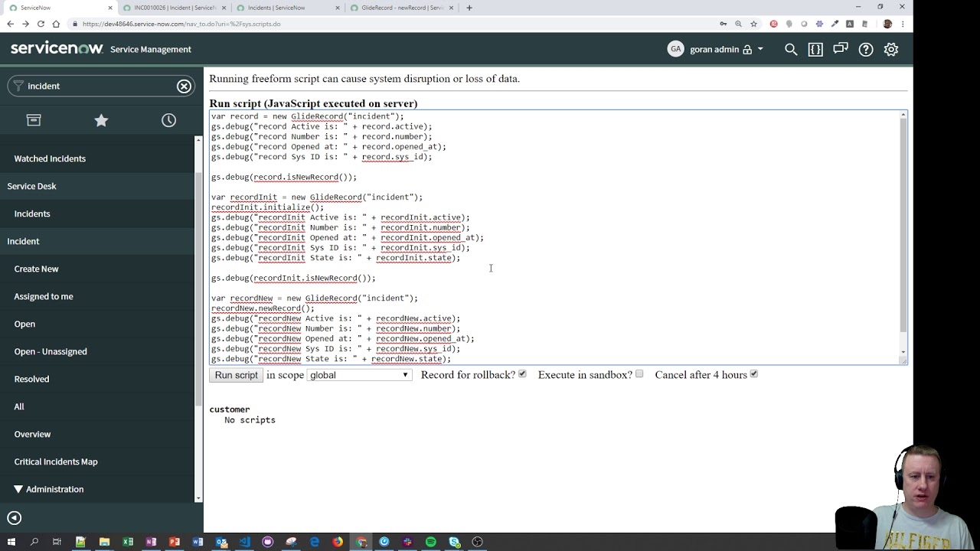Click the navigator filter field
Image resolution: width=980 pixels, height=551 pixels.
click(x=100, y=86)
